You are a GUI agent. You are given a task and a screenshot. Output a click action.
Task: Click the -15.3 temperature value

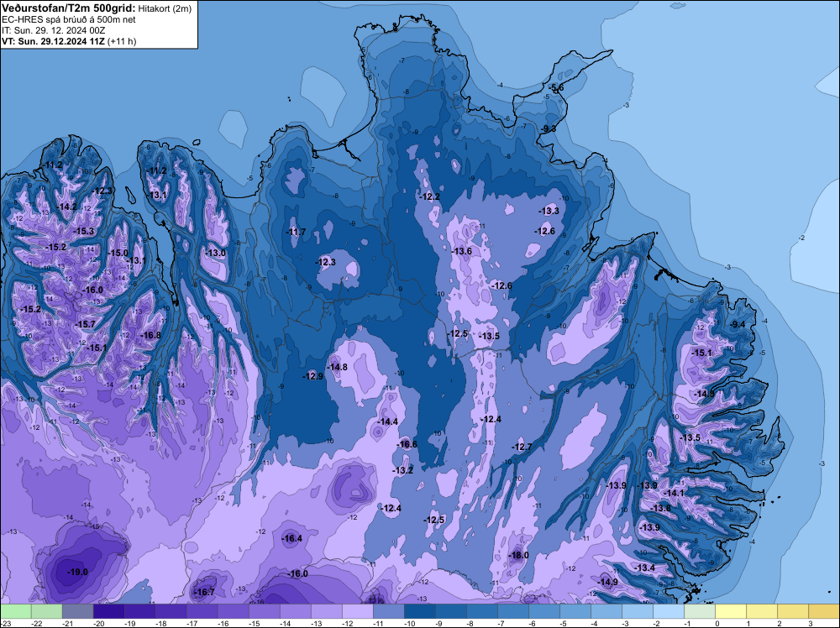pyautogui.click(x=83, y=231)
